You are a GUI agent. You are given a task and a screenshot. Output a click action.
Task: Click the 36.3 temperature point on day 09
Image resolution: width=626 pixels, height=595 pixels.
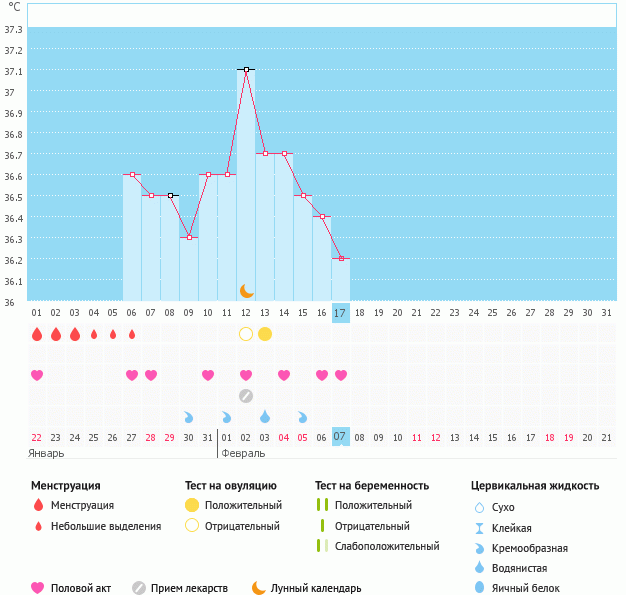click(x=189, y=237)
